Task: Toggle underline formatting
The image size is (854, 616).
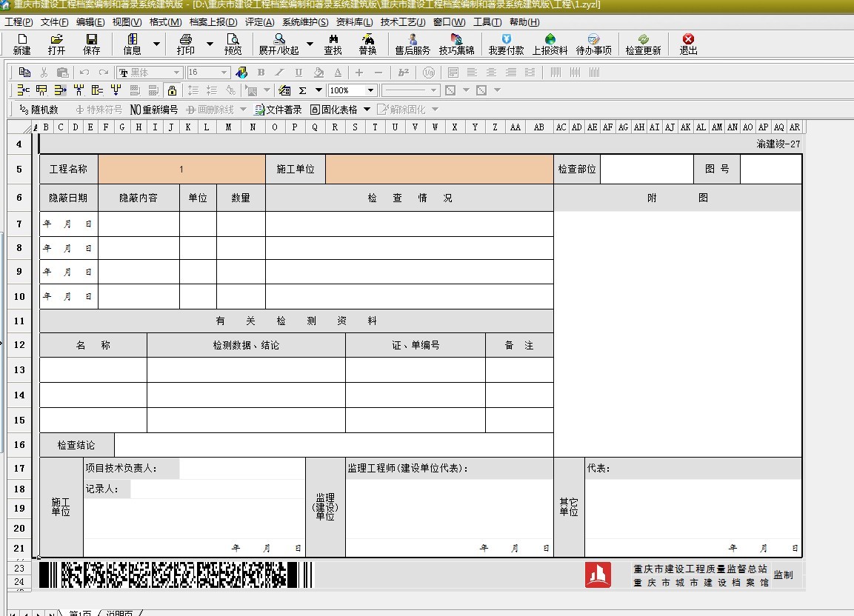Action: point(297,72)
